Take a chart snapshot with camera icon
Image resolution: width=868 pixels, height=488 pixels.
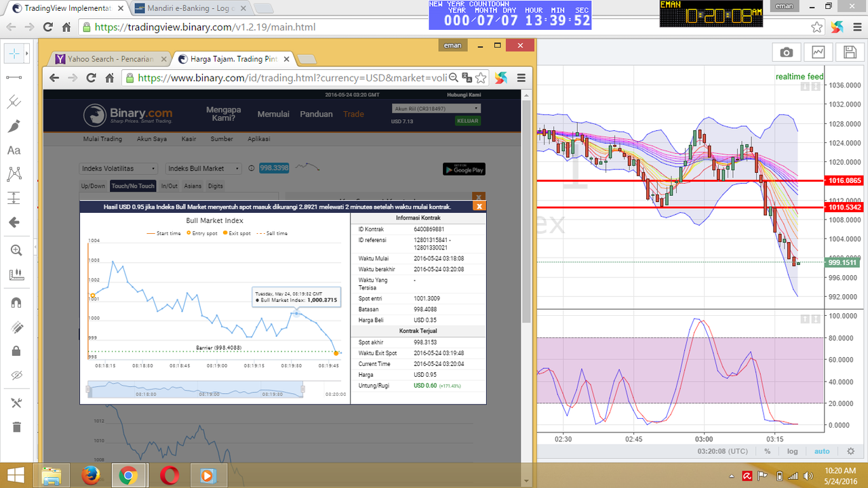pos(786,52)
